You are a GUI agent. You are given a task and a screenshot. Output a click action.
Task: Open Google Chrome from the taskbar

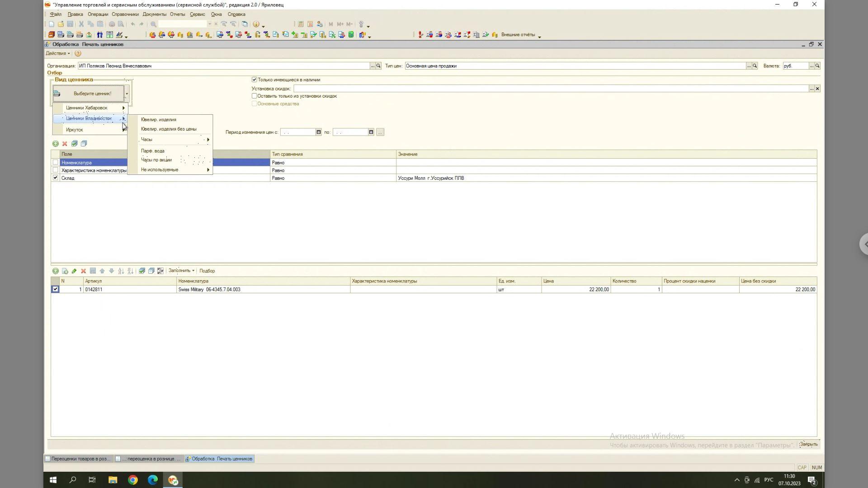click(133, 480)
